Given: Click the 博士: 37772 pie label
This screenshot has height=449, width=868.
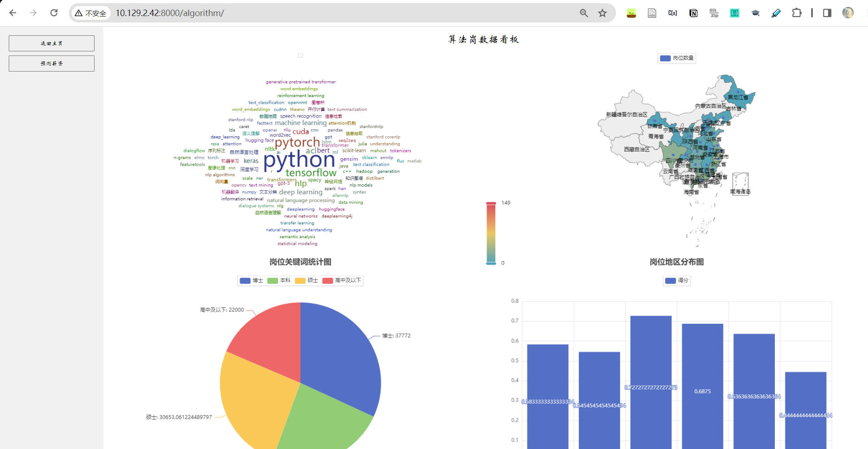Looking at the screenshot, I should click(396, 336).
